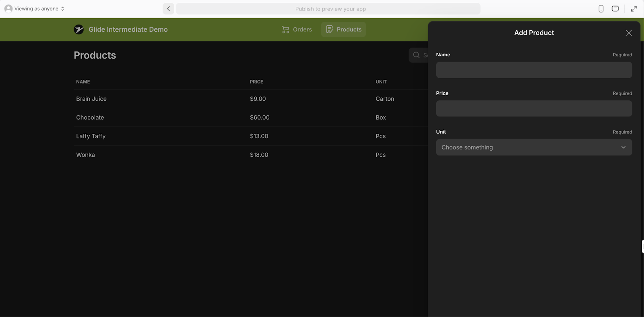Open the Products tab

coord(344,29)
